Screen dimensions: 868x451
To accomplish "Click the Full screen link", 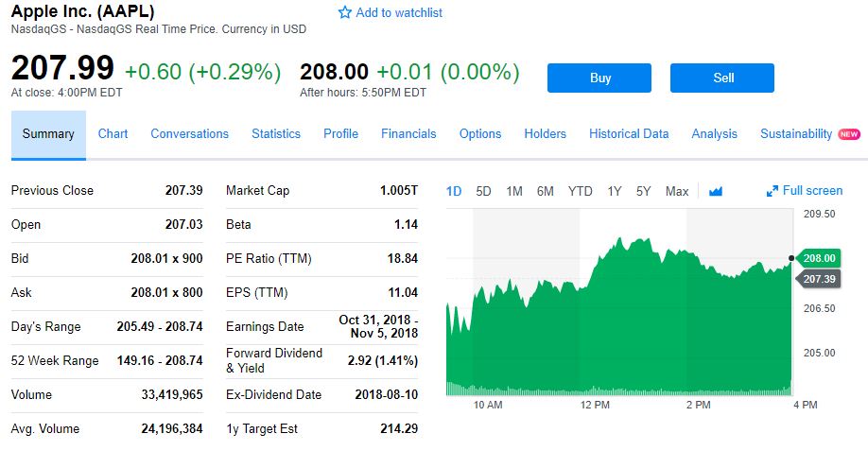I will click(x=812, y=191).
